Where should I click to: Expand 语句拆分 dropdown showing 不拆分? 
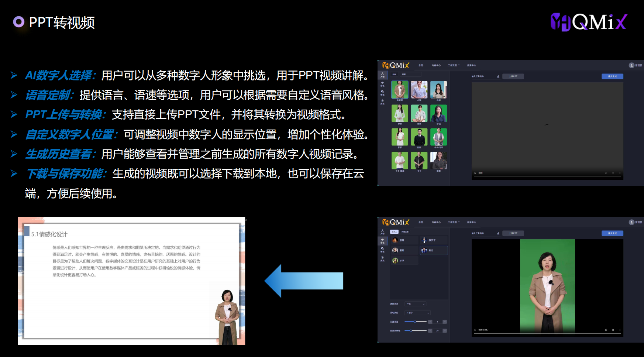click(417, 313)
